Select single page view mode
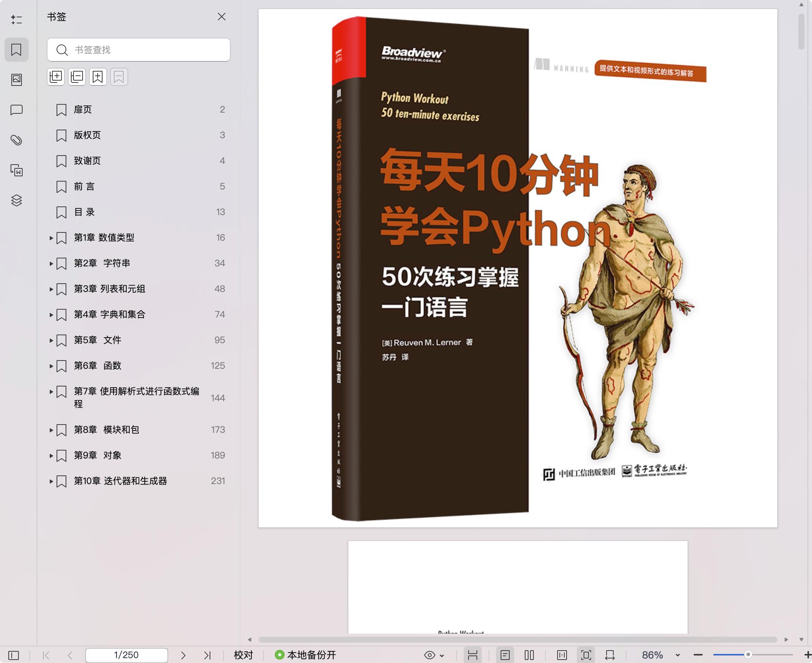This screenshot has height=663, width=812. tap(505, 655)
